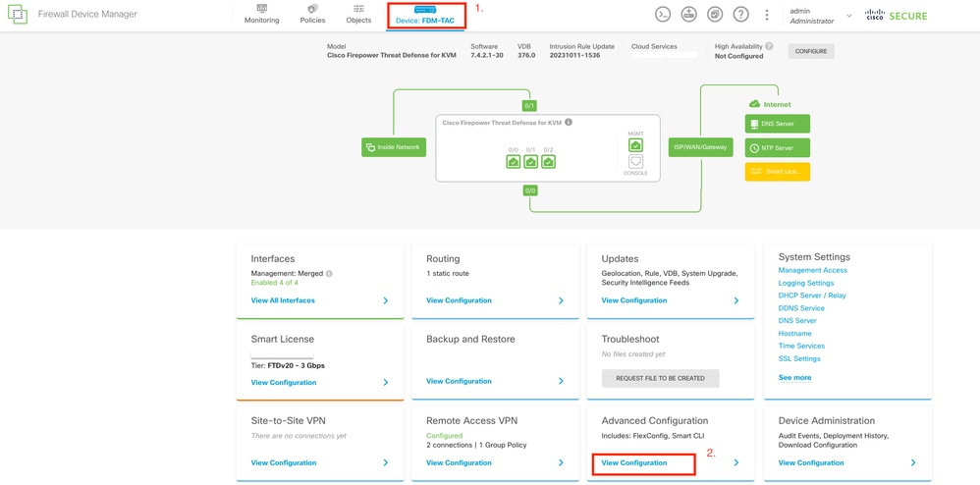Open View All Interfaces link
This screenshot has width=980, height=485.
(283, 300)
